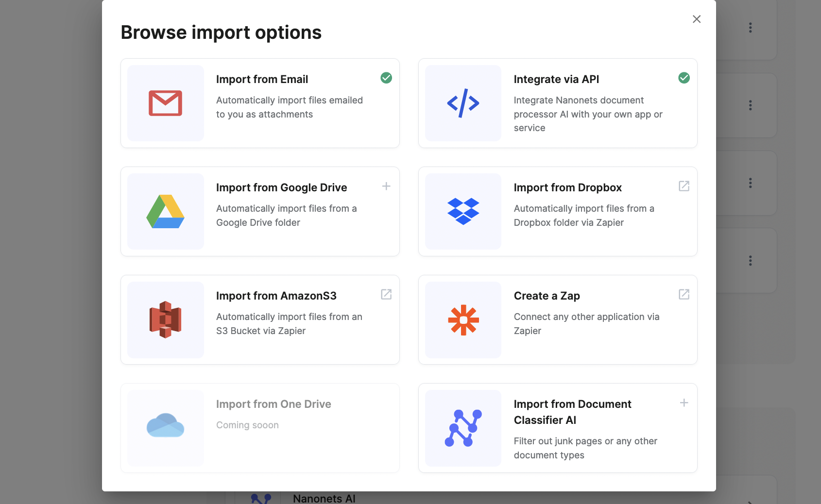
Task: Click the Import from One Drive title
Action: coord(274,404)
